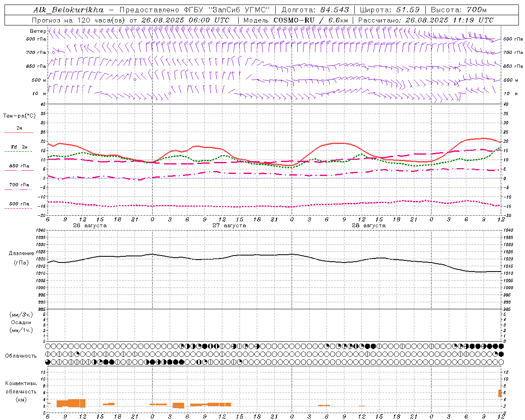Click the 26 августа date label
525x420 pixels.
point(90,226)
